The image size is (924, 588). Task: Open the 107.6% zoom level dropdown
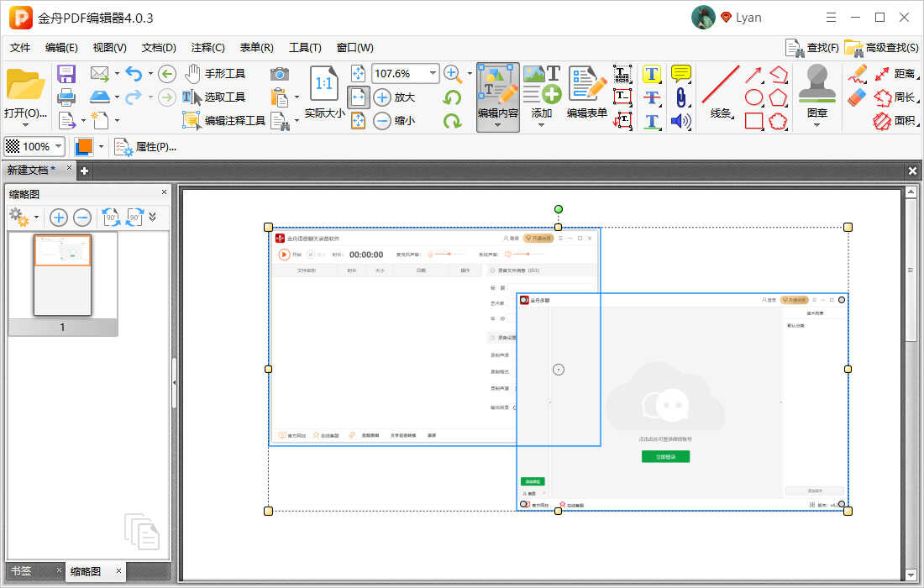[x=433, y=73]
